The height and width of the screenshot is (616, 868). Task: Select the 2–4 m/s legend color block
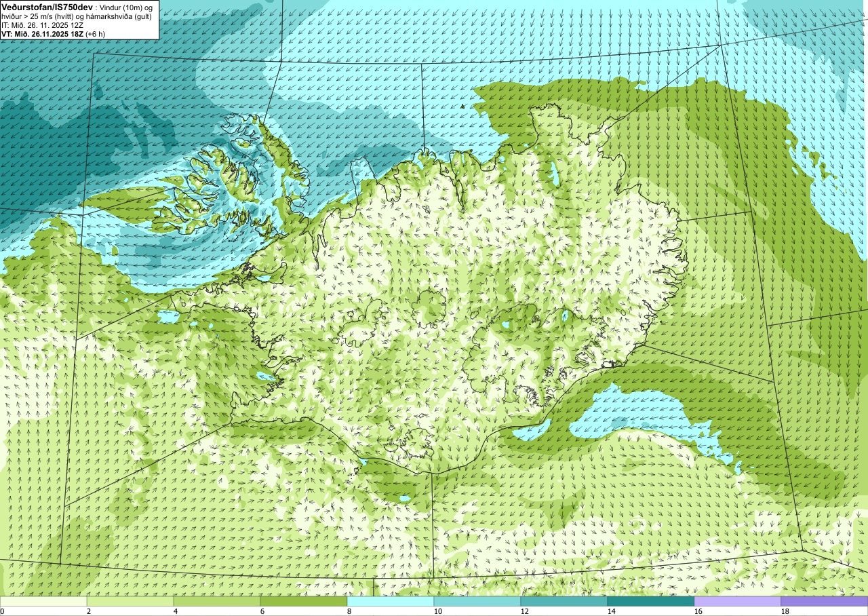tap(130, 601)
